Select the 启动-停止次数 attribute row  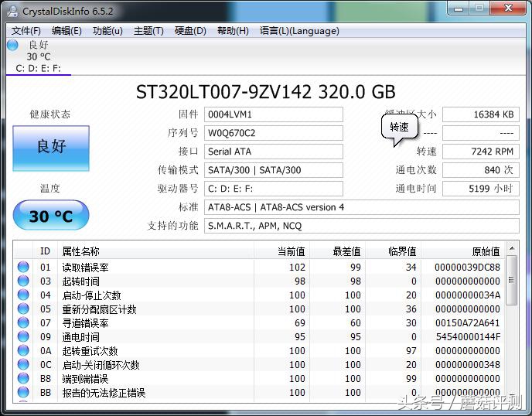260,295
